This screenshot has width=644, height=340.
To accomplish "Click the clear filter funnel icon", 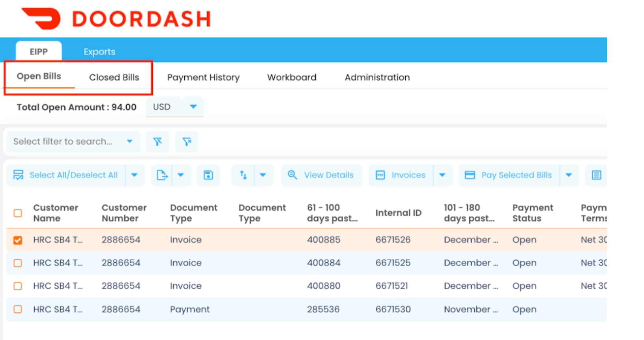I will pyautogui.click(x=187, y=142).
